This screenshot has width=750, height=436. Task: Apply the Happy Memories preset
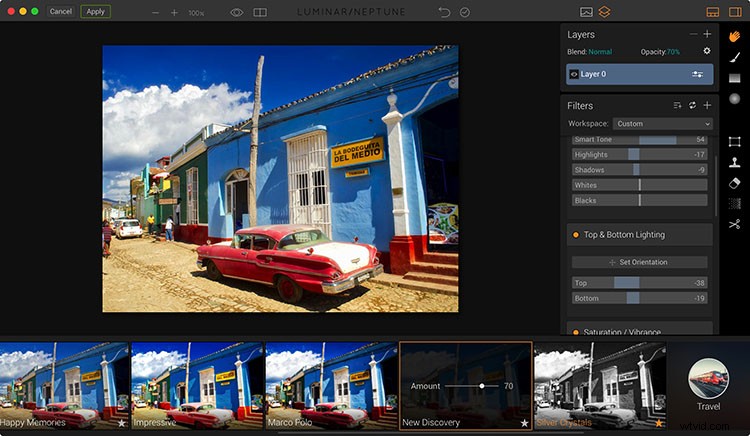click(x=64, y=385)
